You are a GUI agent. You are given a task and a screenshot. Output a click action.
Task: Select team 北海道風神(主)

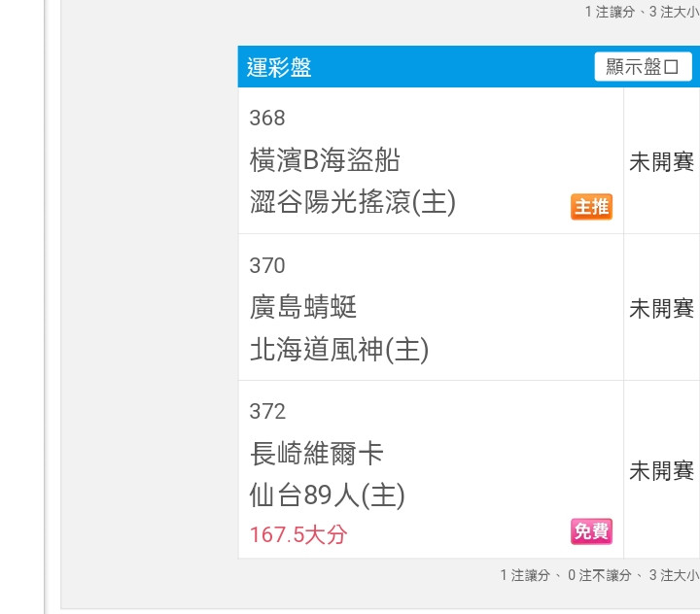tap(339, 349)
